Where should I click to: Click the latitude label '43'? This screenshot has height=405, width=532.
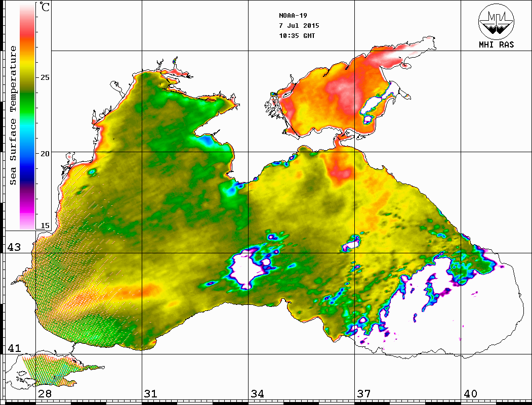[x=14, y=247]
